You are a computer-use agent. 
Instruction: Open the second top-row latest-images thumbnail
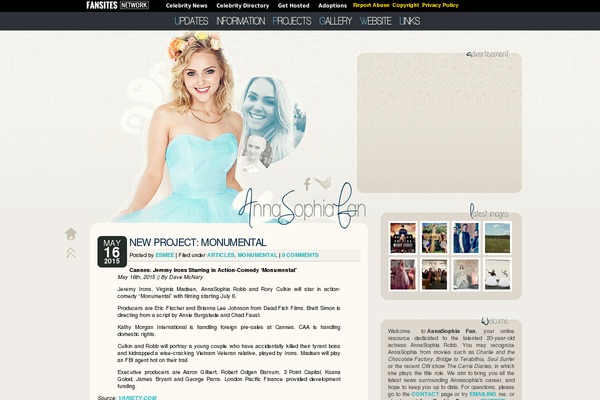click(x=434, y=238)
